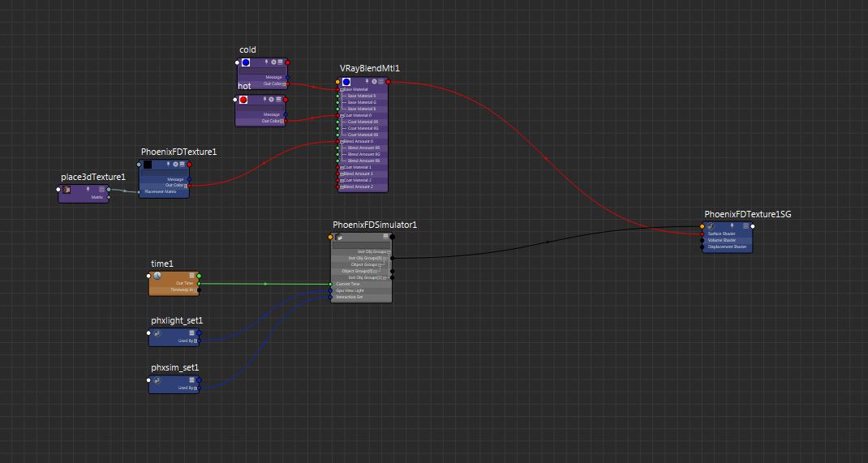Select the Base Material R attribute
The width and height of the screenshot is (868, 463).
(363, 96)
